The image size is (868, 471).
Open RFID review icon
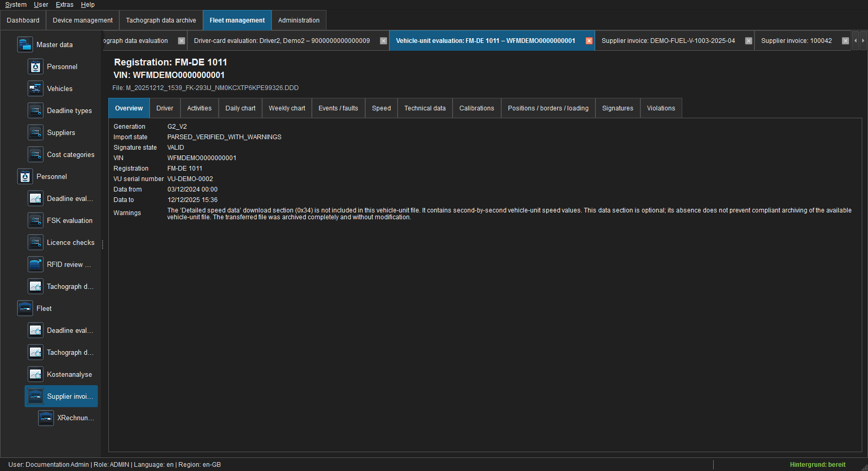[36, 264]
